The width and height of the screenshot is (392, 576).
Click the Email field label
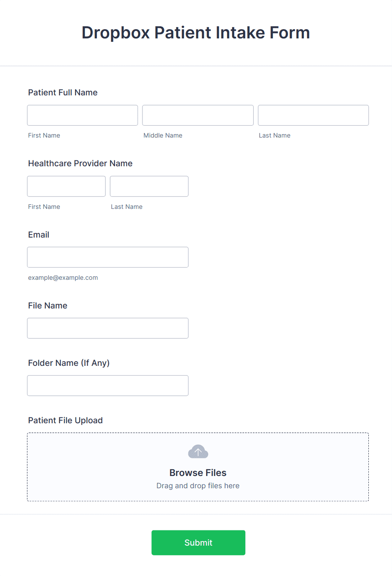click(39, 235)
